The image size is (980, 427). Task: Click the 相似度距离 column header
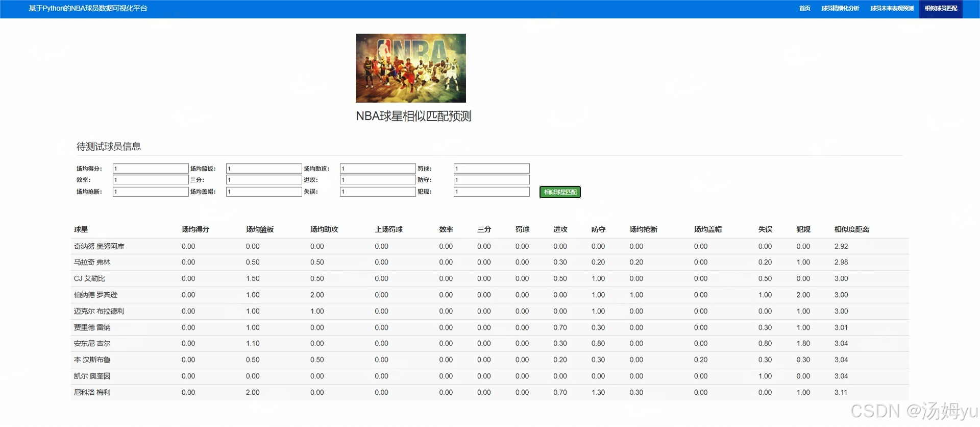851,230
